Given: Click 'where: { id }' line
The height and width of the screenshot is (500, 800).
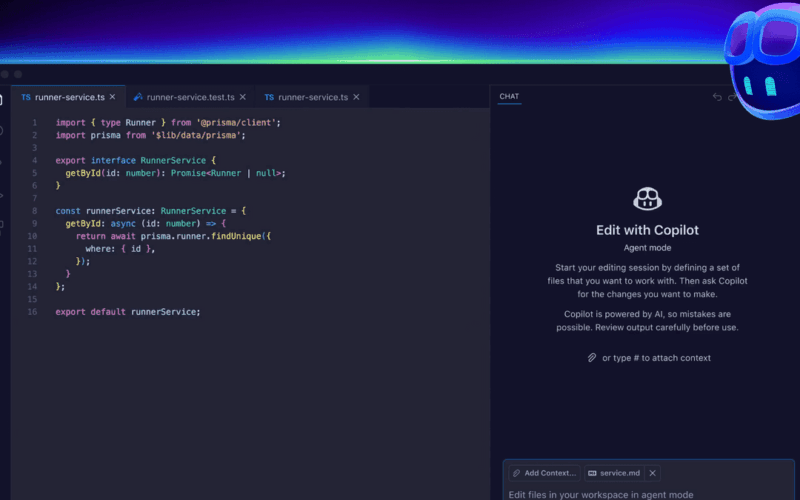Looking at the screenshot, I should 120,249.
